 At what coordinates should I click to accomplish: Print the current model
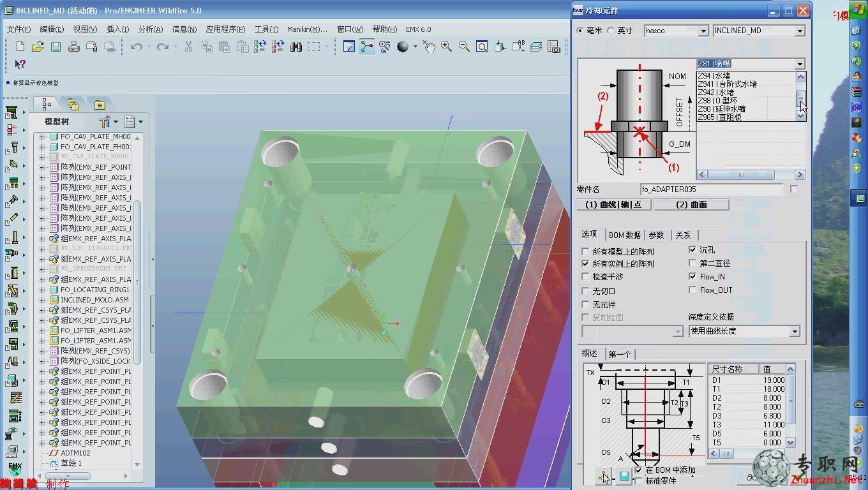(x=73, y=47)
